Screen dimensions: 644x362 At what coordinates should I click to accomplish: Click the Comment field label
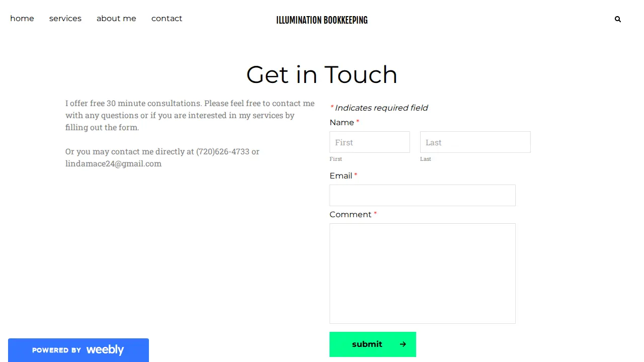353,215
